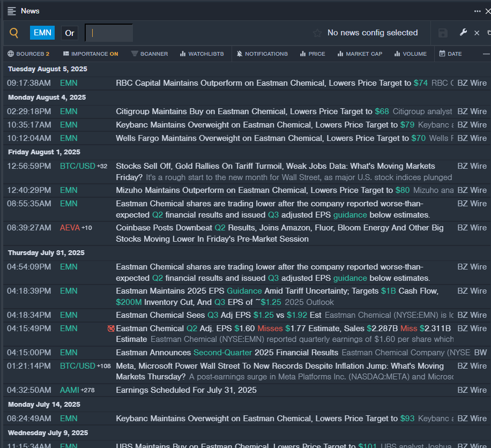The image size is (491, 448).
Task: Save the news config with the disk icon
Action: click(x=443, y=33)
